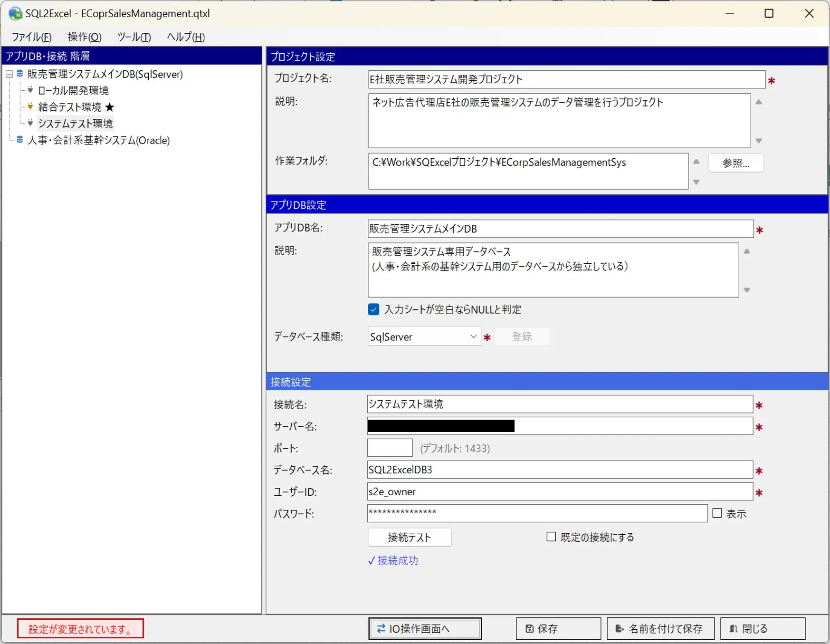This screenshot has width=830, height=644.
Task: Open the ツール(T) menu
Action: click(x=134, y=37)
